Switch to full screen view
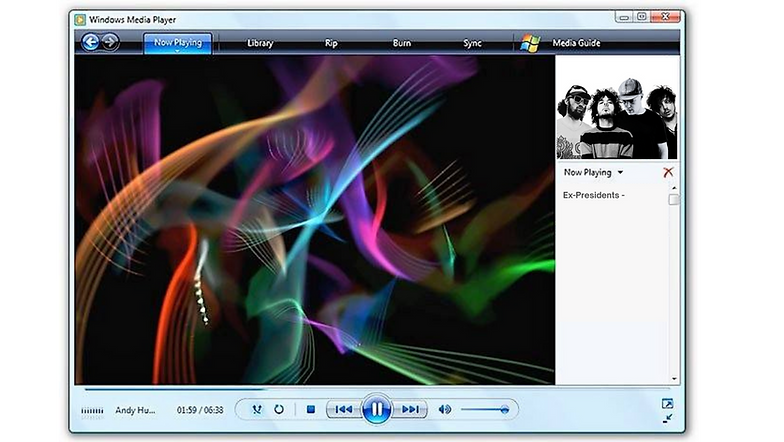 [668, 404]
